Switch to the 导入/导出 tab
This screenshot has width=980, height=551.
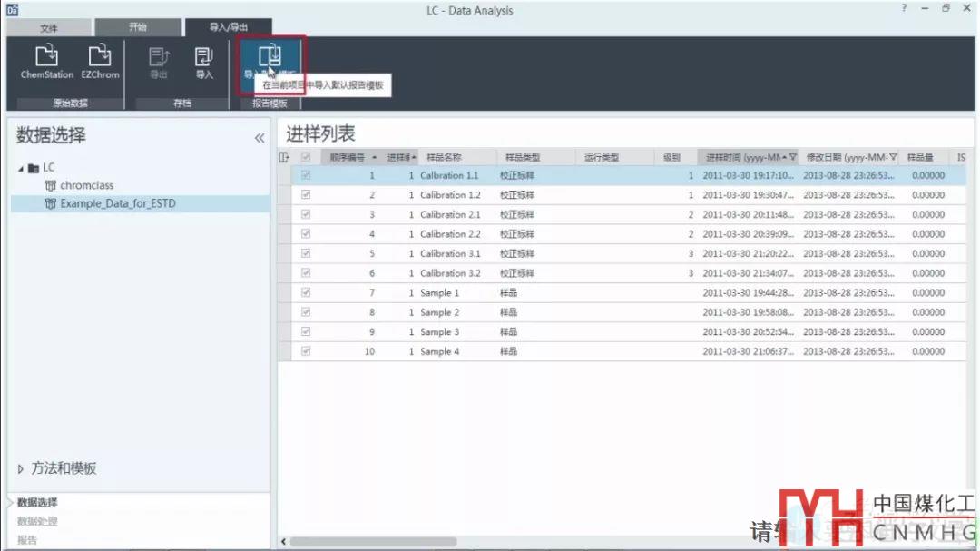pyautogui.click(x=228, y=27)
